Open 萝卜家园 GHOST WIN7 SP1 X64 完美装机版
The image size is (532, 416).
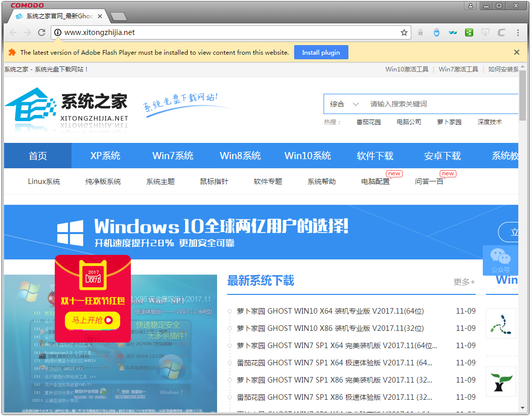click(337, 346)
